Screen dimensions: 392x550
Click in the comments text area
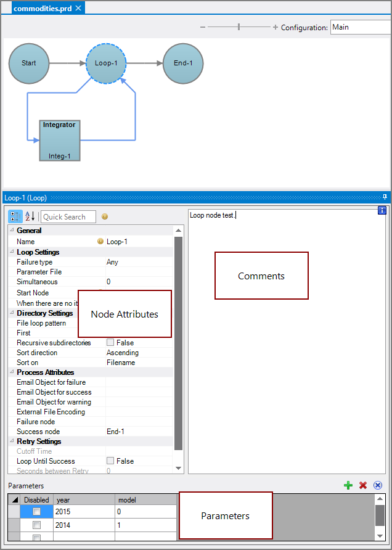tap(287, 342)
